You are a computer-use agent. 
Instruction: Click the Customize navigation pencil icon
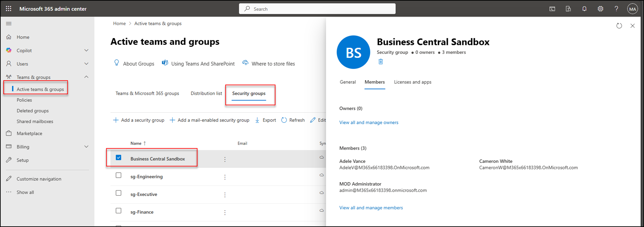[9, 179]
